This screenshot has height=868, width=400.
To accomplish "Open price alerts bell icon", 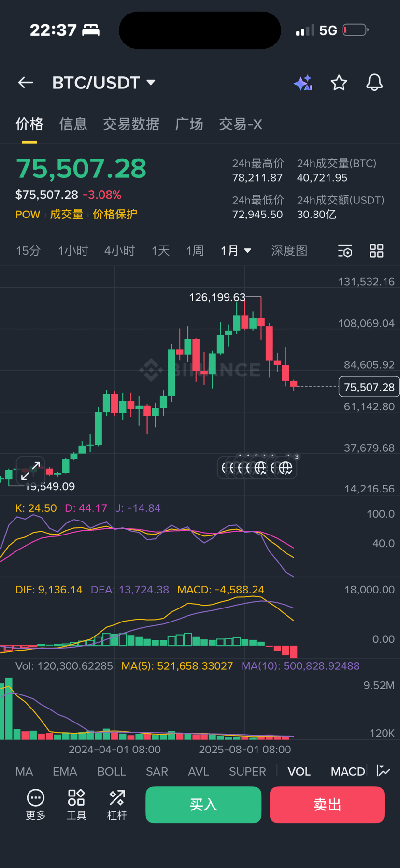I will 374,83.
